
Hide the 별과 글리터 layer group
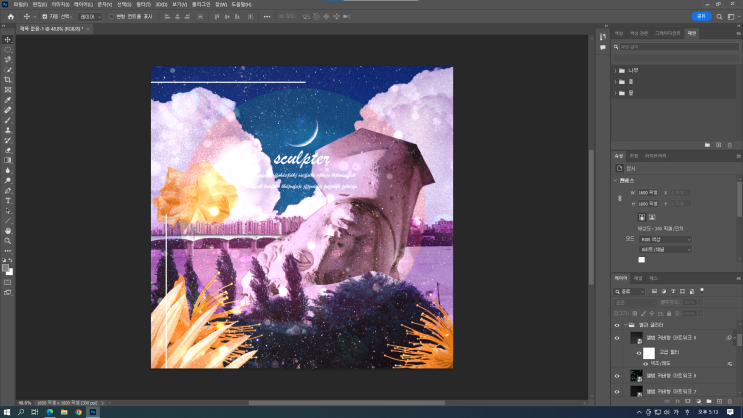click(x=617, y=325)
